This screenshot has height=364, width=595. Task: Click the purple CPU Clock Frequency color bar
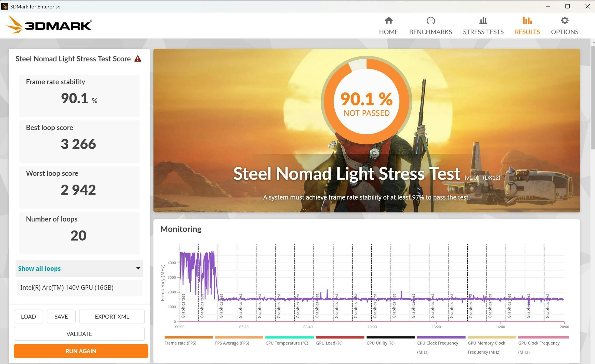[441, 337]
